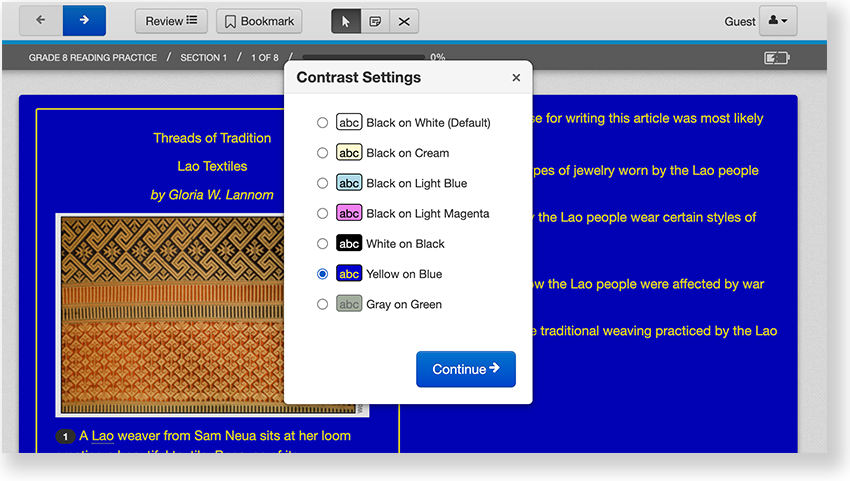Choose the answer eliminator X tool
Viewport: 850px width, 481px height.
(x=404, y=21)
